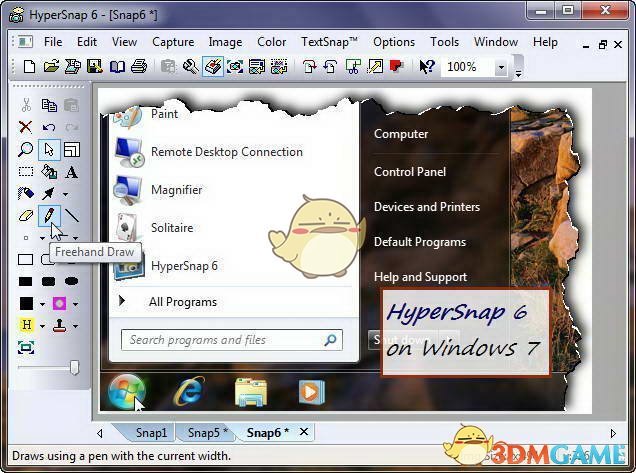636x473 pixels.
Task: Open the 100% zoom level dropdown
Action: 501,67
